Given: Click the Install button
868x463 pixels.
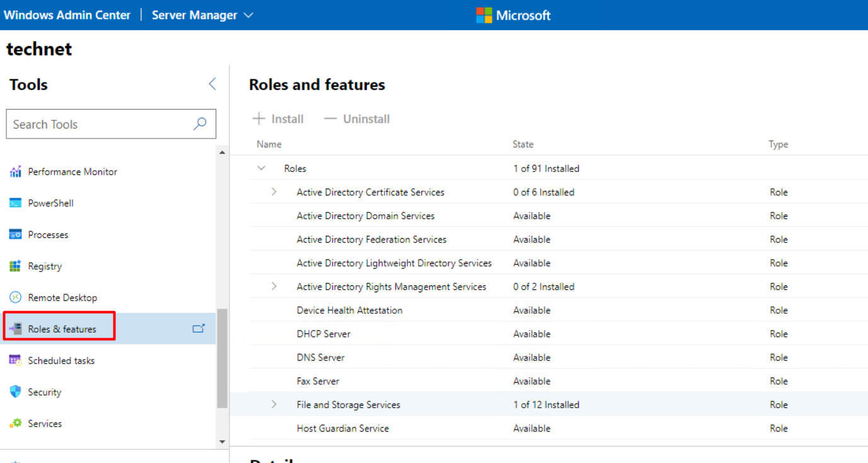Looking at the screenshot, I should pyautogui.click(x=278, y=118).
